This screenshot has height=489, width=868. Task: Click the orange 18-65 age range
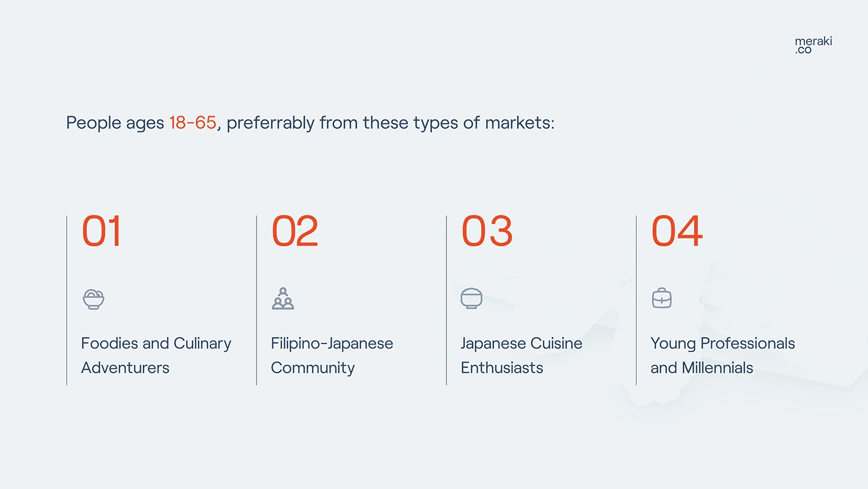pos(192,123)
